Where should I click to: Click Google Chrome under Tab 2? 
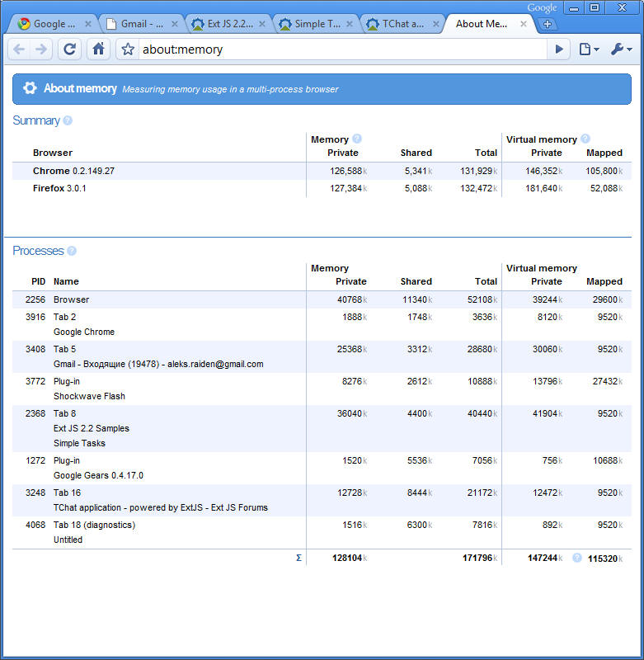tap(84, 332)
